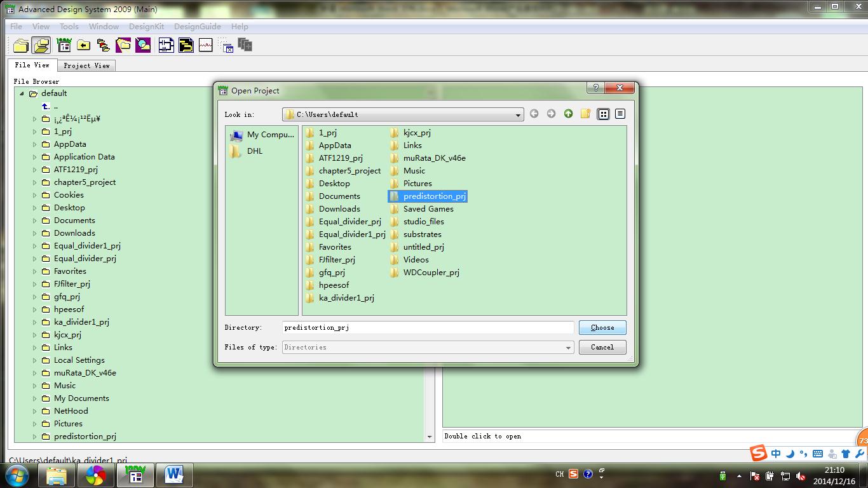868x488 pixels.
Task: Switch dialog to icon list view
Action: tap(604, 114)
